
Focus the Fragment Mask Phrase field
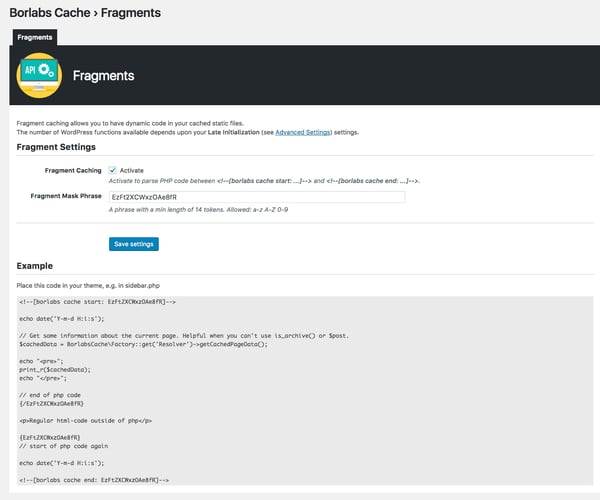click(x=257, y=197)
